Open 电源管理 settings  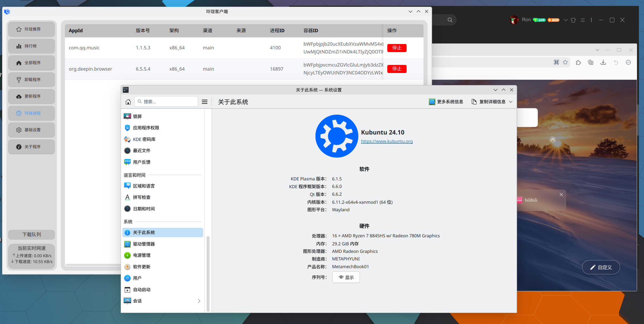point(163,255)
